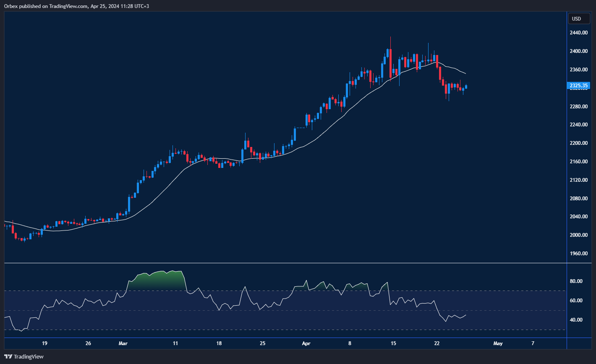This screenshot has width=596, height=364.
Task: Select the 2440.00 price axis label
Action: pos(578,33)
